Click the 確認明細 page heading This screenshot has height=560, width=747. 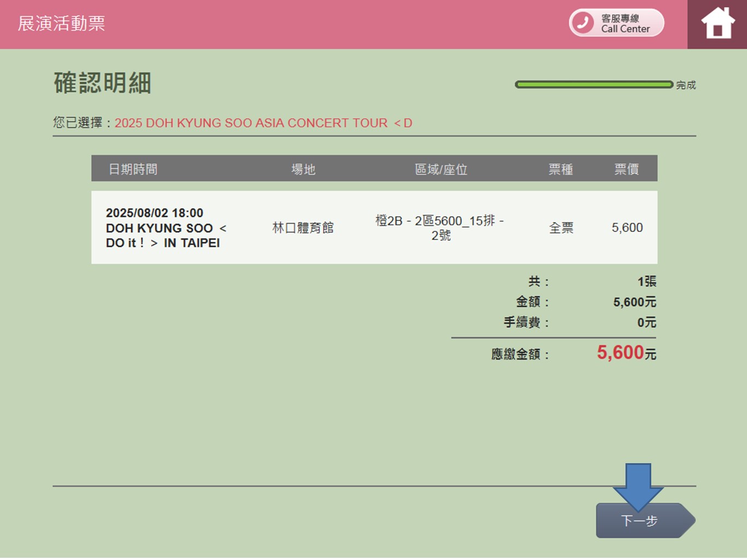coord(102,83)
